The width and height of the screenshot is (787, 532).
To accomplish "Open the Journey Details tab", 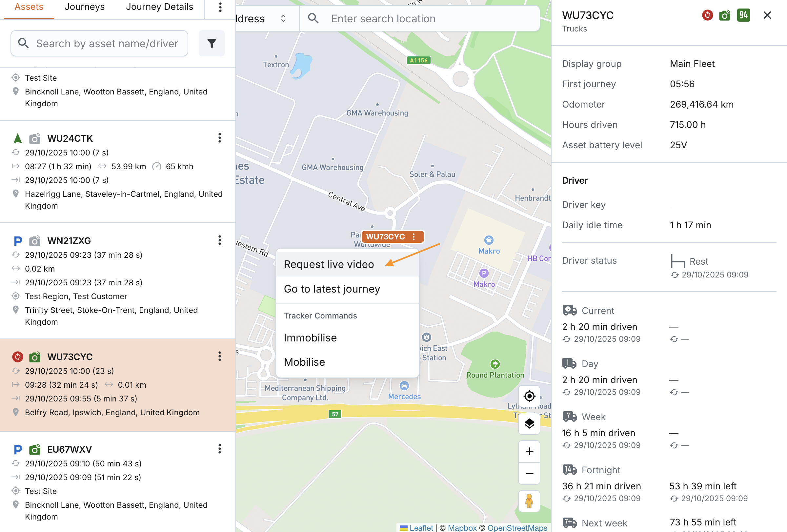I will (159, 7).
